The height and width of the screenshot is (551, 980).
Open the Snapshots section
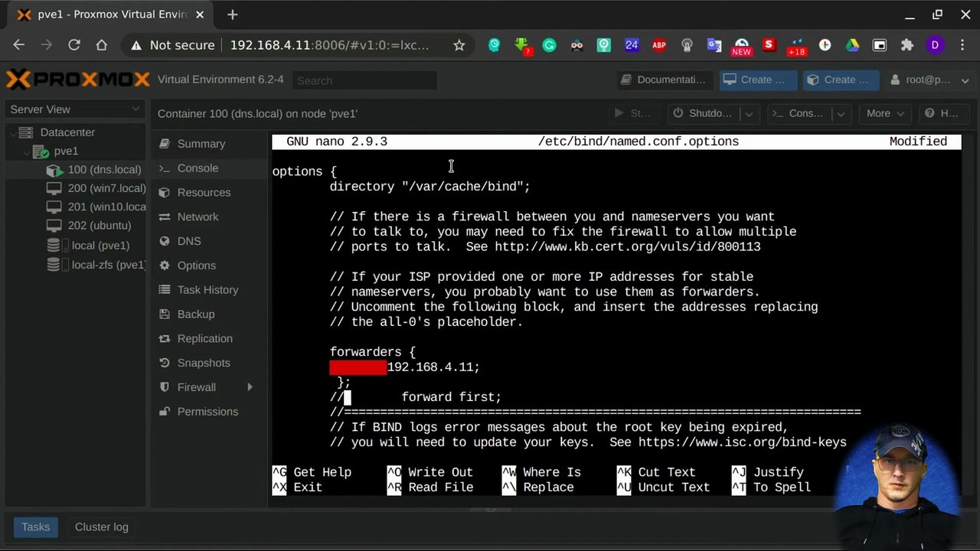point(203,364)
